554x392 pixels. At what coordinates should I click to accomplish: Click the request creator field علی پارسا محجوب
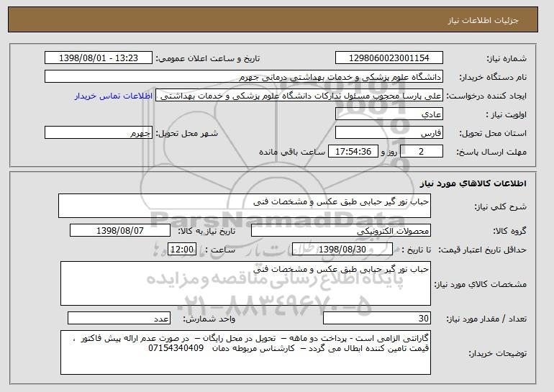click(x=299, y=96)
